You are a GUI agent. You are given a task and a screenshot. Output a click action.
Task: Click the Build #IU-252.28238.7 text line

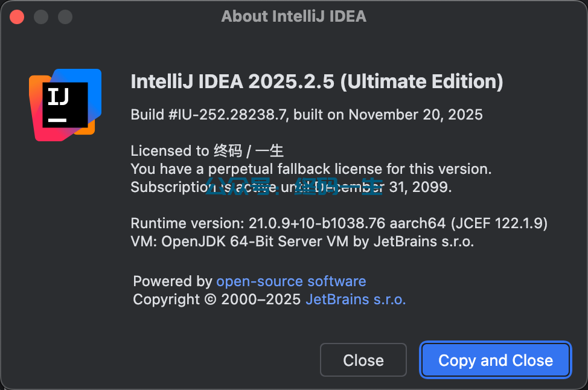coord(306,114)
